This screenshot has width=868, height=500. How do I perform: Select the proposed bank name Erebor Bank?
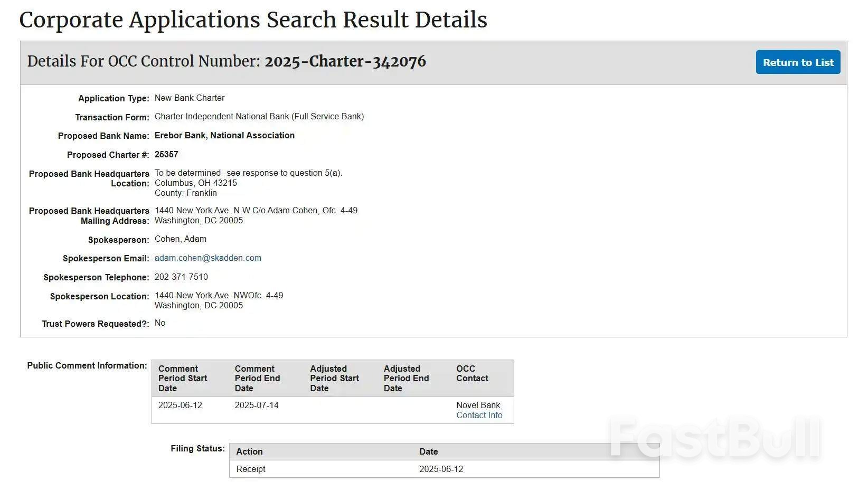coord(224,136)
